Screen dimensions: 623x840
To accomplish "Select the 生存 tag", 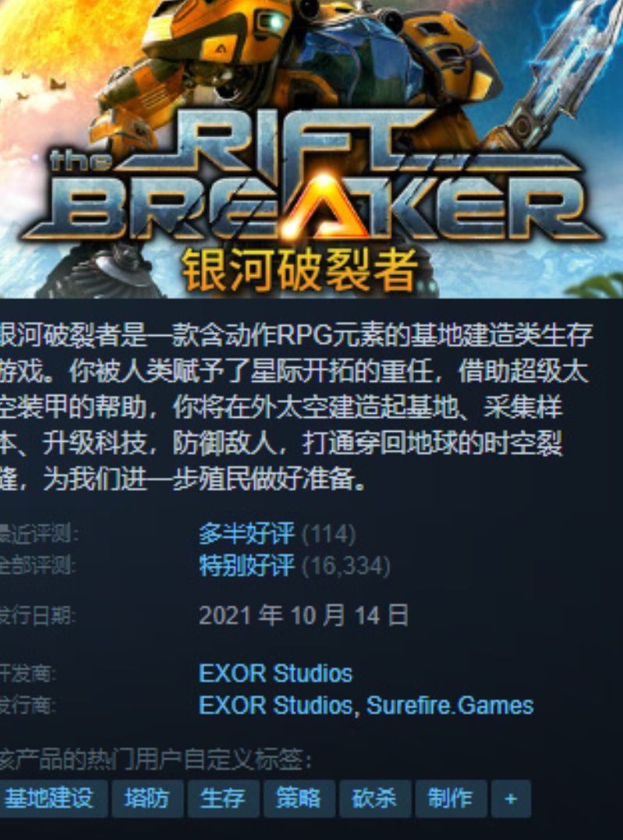I will coord(223,798).
